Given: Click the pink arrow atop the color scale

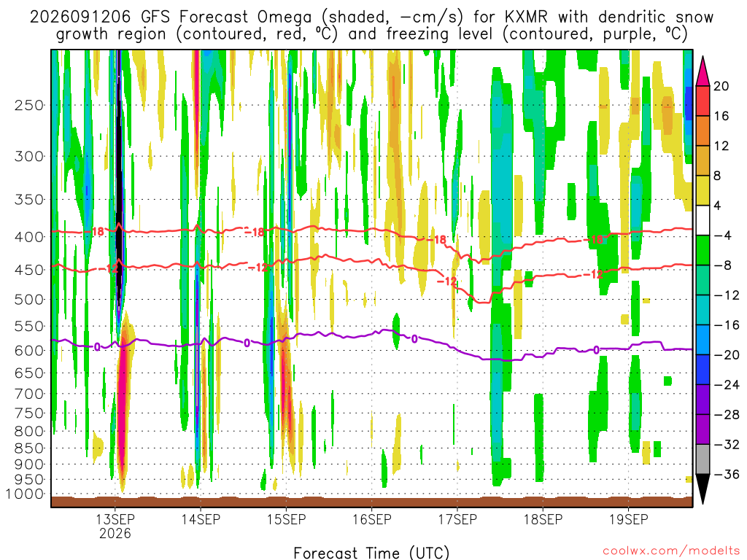Looking at the screenshot, I should 703,71.
